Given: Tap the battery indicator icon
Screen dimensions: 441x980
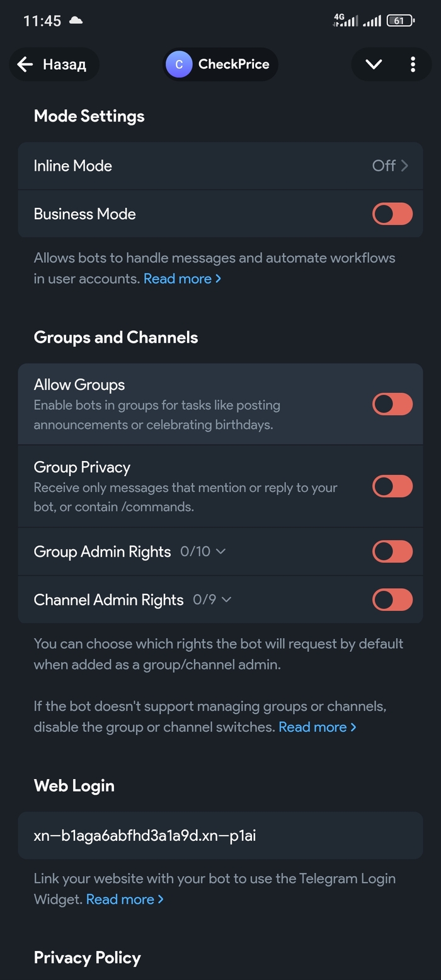Looking at the screenshot, I should 400,21.
